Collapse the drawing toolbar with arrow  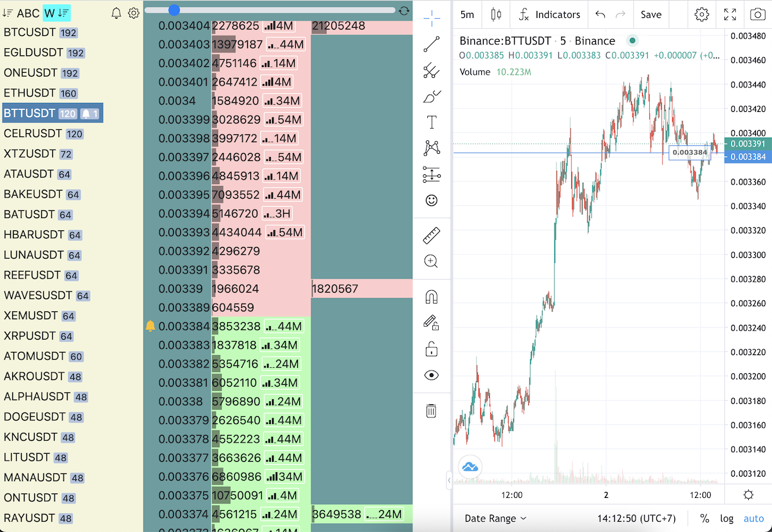click(448, 480)
